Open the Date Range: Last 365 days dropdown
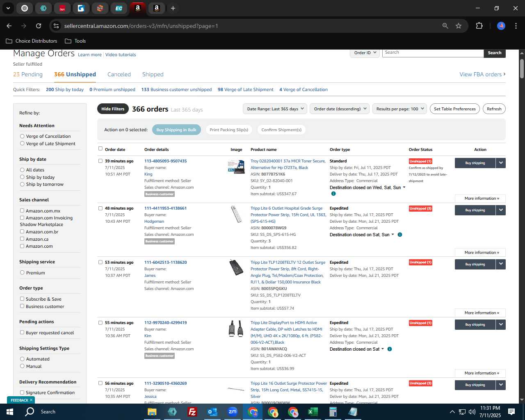This screenshot has height=420, width=525. (x=275, y=109)
